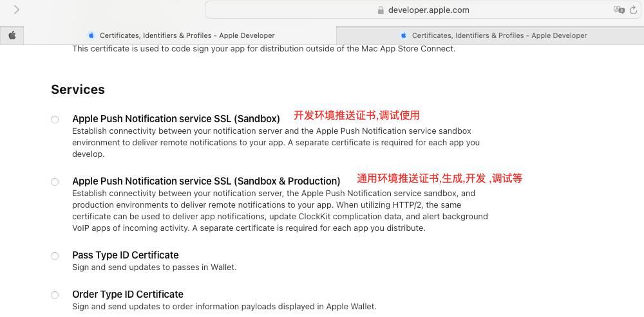The image size is (644, 317).
Task: Click the lock icon in address bar
Action: pyautogui.click(x=381, y=10)
